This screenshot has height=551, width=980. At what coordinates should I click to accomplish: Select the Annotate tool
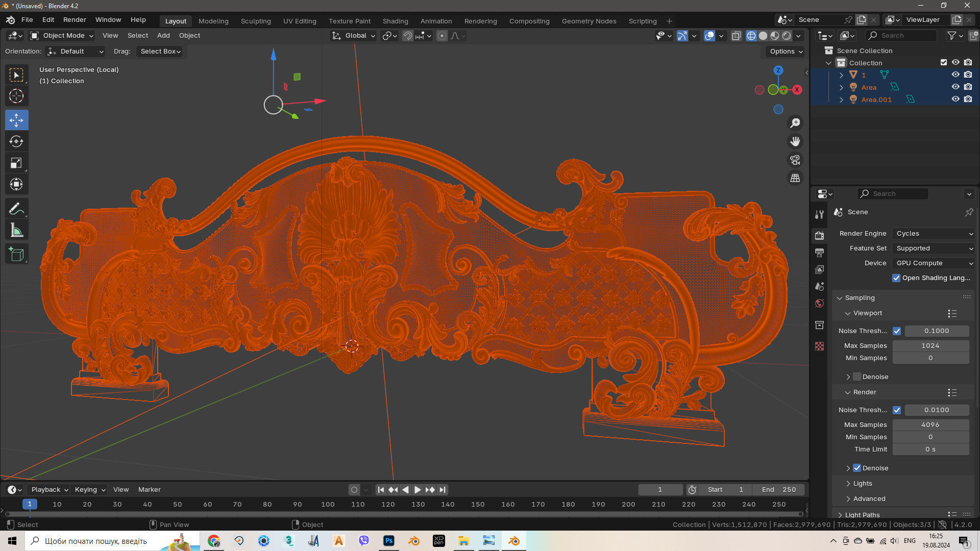click(x=16, y=209)
